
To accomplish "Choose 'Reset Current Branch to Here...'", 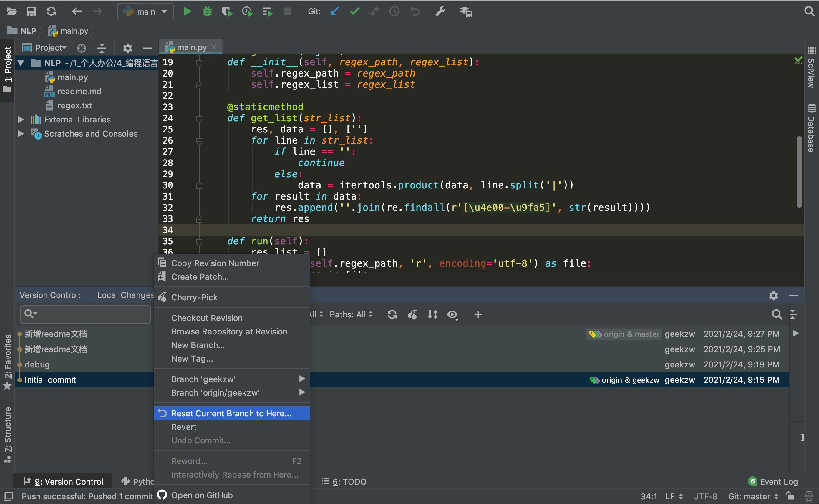I will click(x=231, y=413).
